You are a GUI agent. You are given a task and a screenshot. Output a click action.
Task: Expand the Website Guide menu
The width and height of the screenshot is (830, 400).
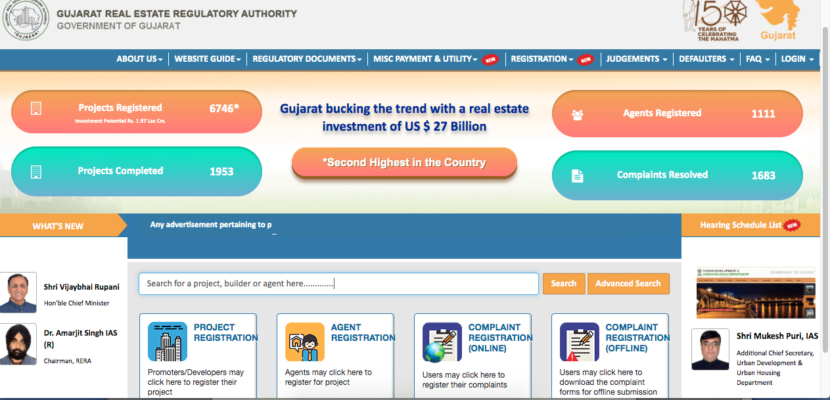tap(208, 59)
